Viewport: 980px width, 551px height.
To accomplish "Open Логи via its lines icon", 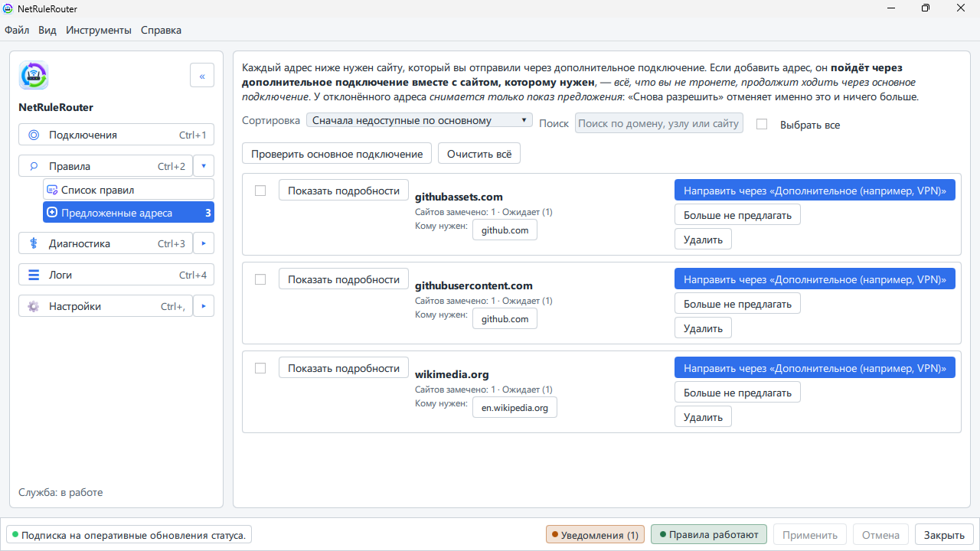I will [x=34, y=275].
